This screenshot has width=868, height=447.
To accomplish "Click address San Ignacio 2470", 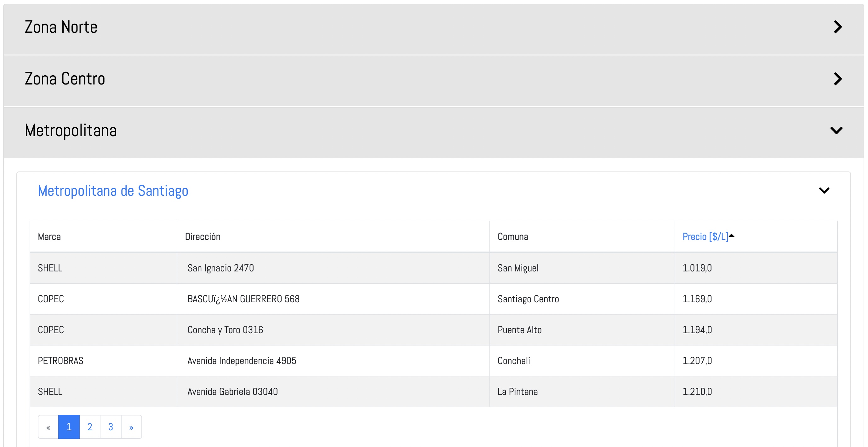I will [x=220, y=268].
